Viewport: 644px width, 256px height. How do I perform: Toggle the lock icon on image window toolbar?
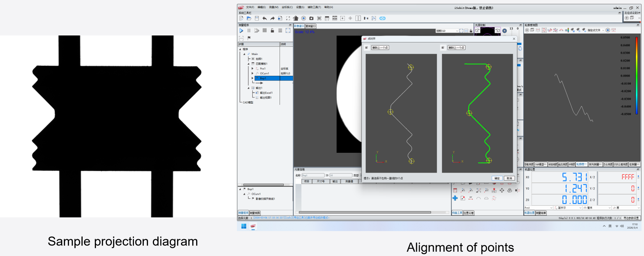471,31
